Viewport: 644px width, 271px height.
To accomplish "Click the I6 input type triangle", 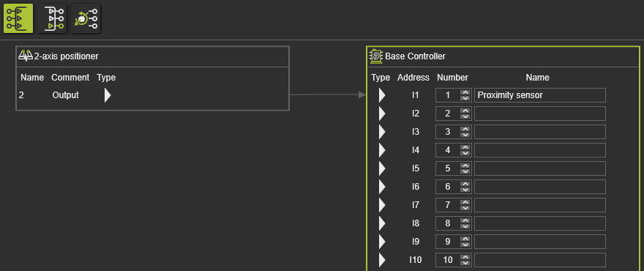I will 382,187.
